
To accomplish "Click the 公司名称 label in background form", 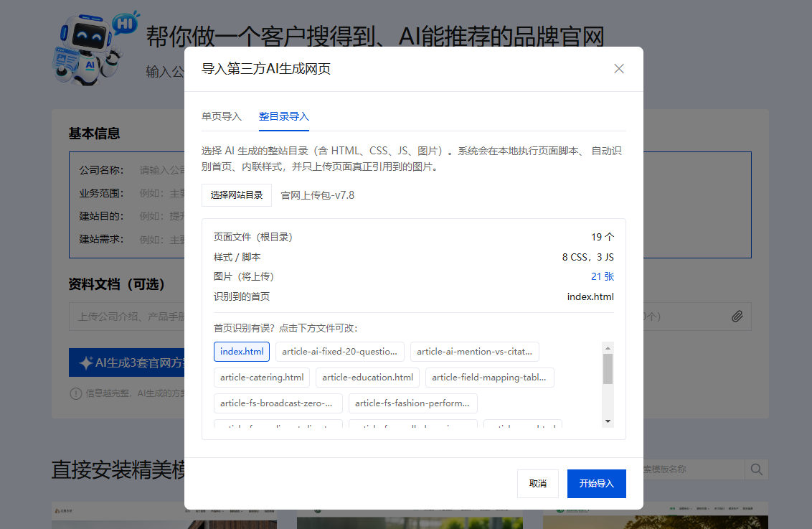I will tap(101, 170).
